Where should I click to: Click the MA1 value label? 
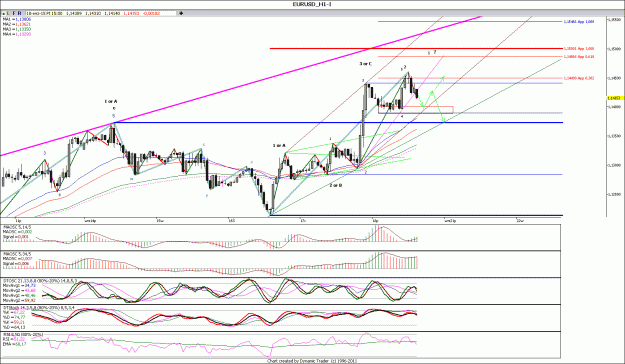click(17, 19)
